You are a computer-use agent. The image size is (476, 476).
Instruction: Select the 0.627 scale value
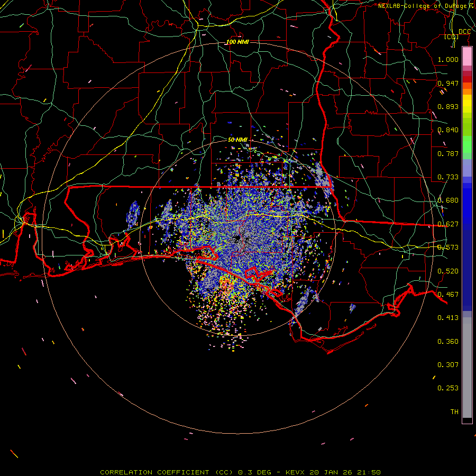pos(448,224)
